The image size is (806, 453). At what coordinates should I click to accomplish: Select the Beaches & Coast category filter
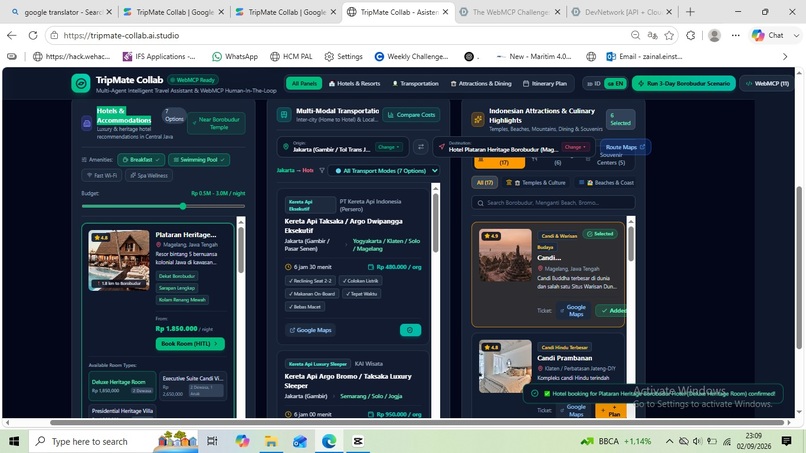tap(606, 183)
